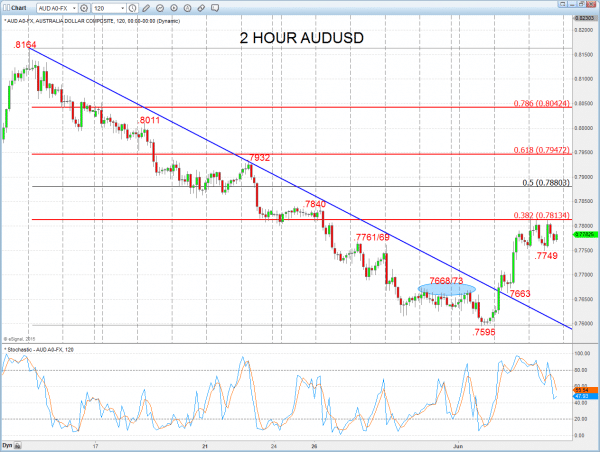The width and height of the screenshot is (600, 452).
Task: Select the .8011 price annotation
Action: point(149,120)
